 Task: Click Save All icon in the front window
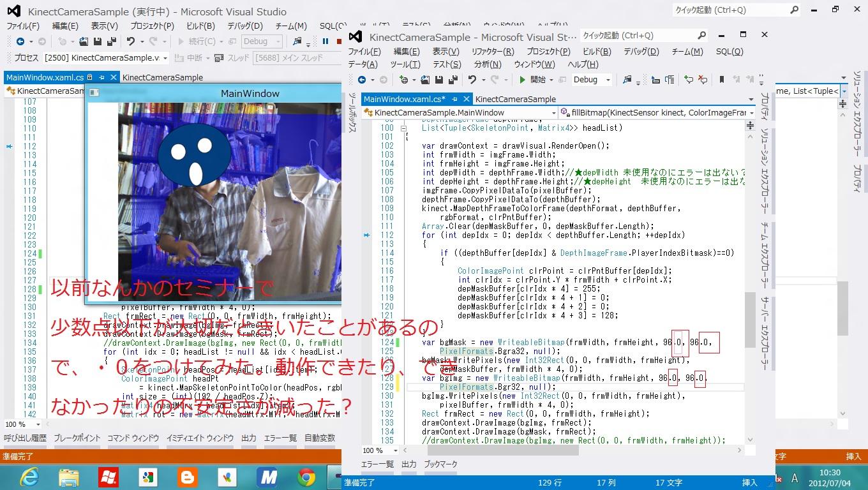pyautogui.click(x=453, y=80)
